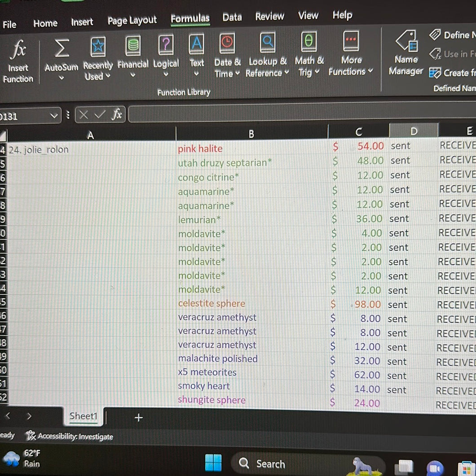Select cell 'utah druzy septarian*'
The image size is (476, 476).
pyautogui.click(x=252, y=163)
